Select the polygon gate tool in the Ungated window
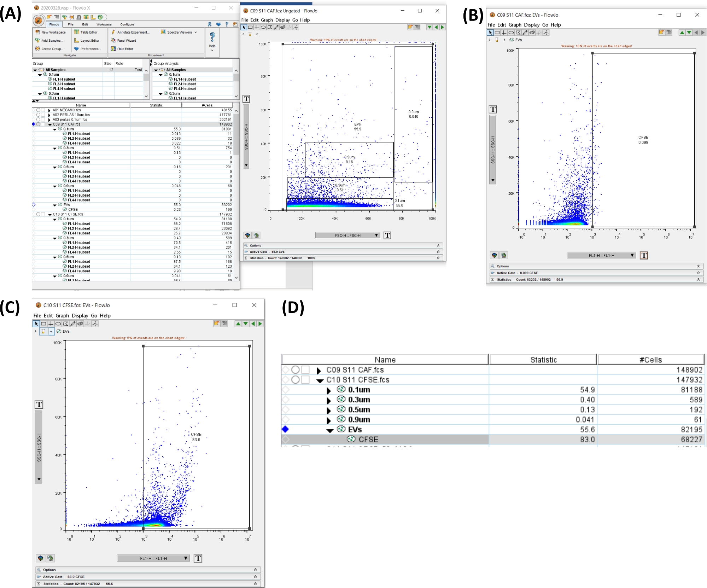 (270, 27)
